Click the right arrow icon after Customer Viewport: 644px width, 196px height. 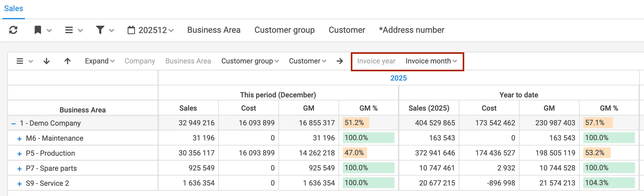(340, 61)
